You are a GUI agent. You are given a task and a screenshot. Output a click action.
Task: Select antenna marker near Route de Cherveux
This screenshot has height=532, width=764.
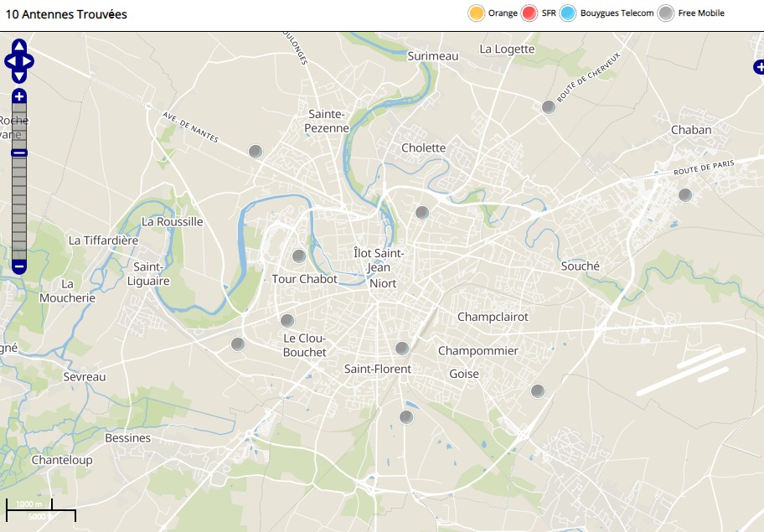(x=549, y=107)
